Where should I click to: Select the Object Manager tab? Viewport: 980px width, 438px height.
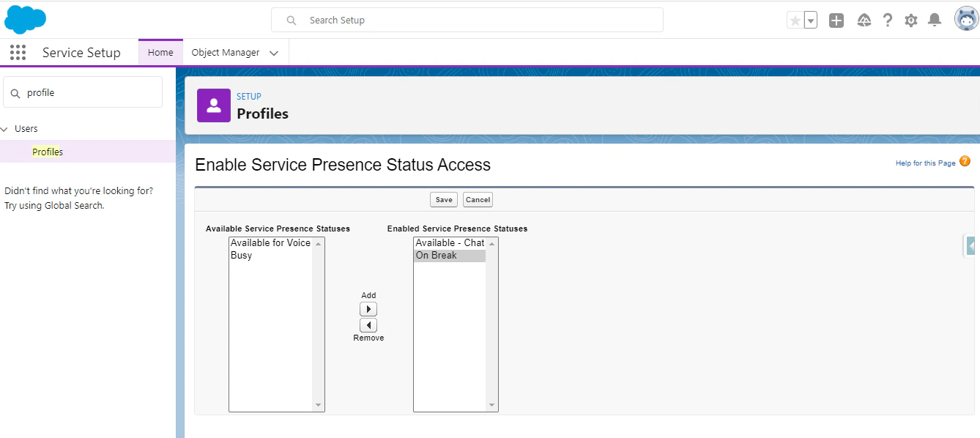[224, 52]
